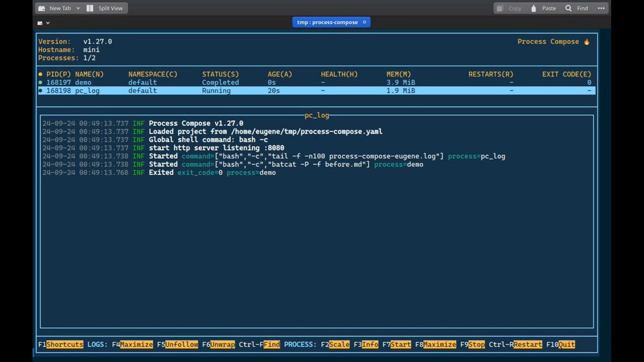This screenshot has width=644, height=362.
Task: Click the 1.9 MiB memory value
Action: 401,91
